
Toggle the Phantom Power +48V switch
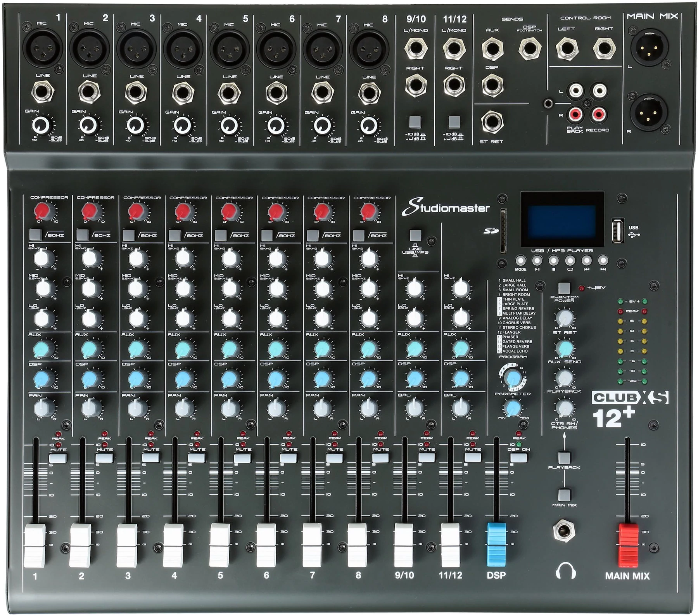click(x=564, y=288)
